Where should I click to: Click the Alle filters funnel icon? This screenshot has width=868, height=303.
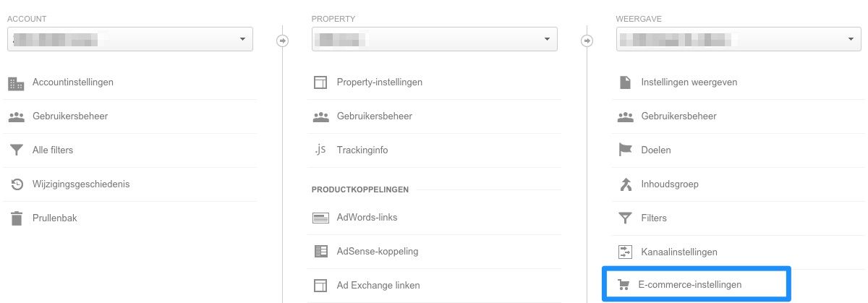click(x=16, y=150)
